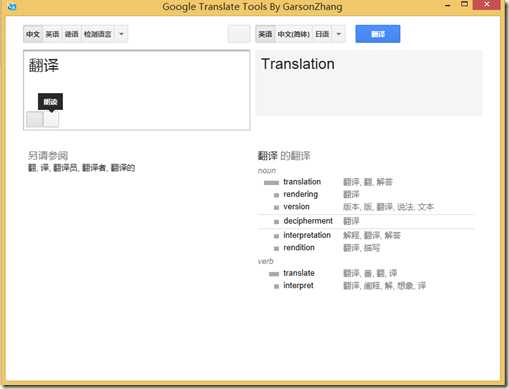The height and width of the screenshot is (389, 509).
Task: Open the see-also link 翻译的
Action: (x=123, y=168)
